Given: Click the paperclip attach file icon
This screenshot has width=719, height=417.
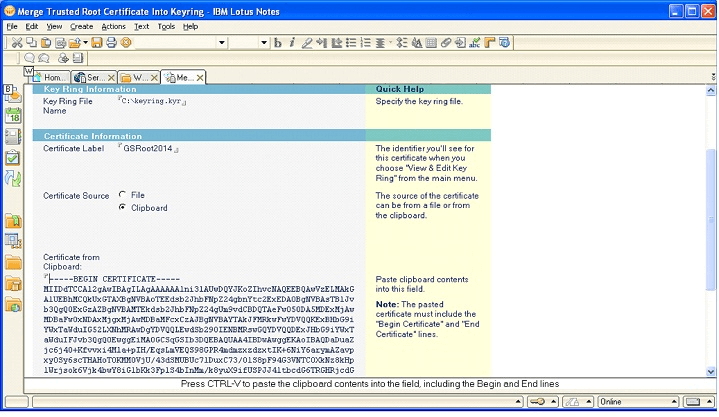Looking at the screenshot, I should [x=446, y=43].
